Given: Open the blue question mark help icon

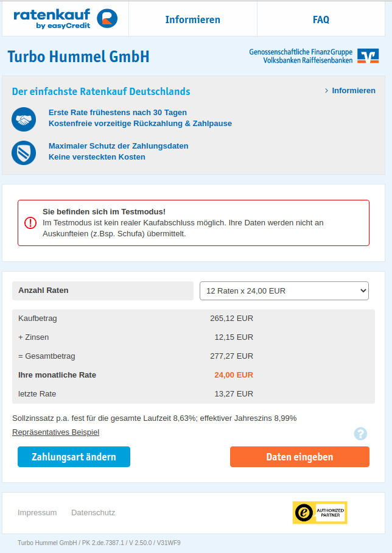Looking at the screenshot, I should [360, 434].
